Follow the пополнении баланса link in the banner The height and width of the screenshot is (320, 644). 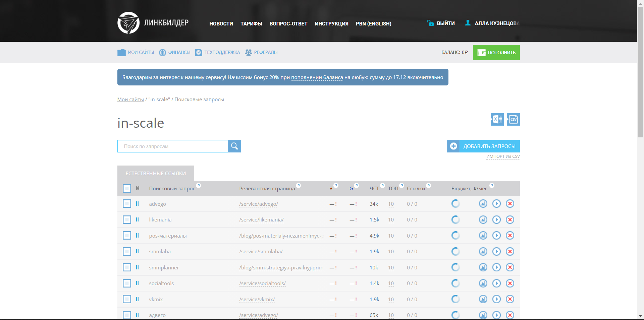317,77
